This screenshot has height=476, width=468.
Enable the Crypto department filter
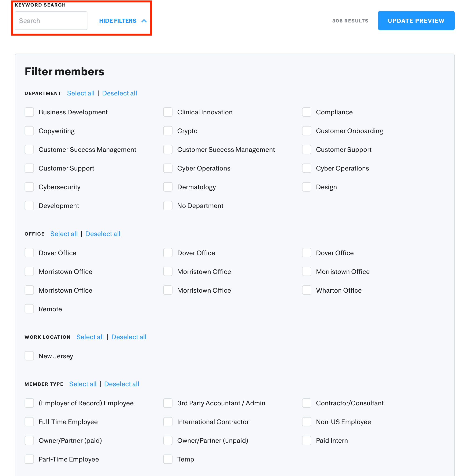click(x=168, y=131)
